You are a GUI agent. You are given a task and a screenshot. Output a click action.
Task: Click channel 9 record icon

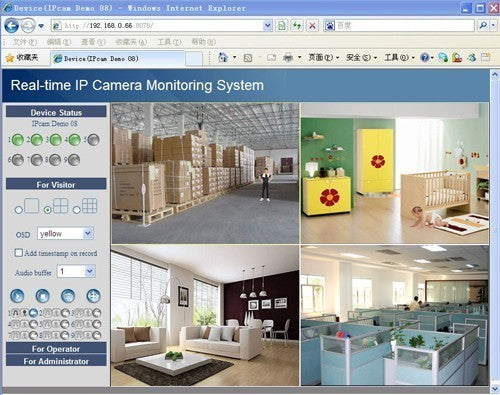[x=97, y=335]
